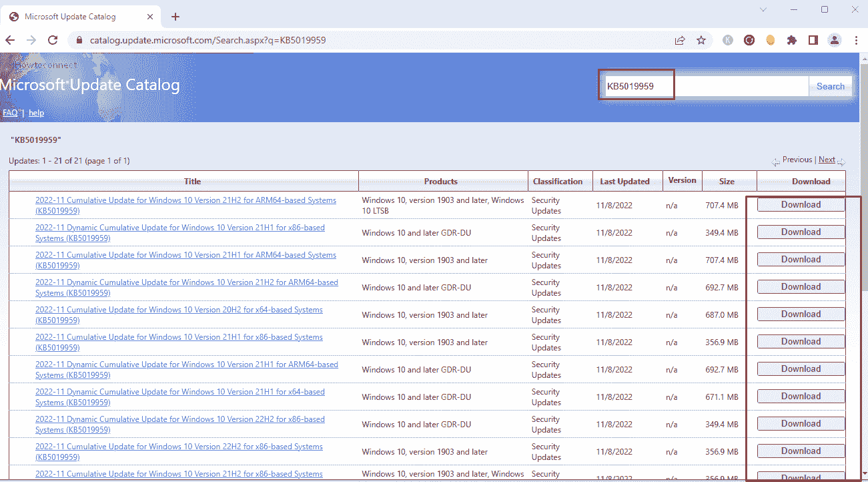Open Dynamic Cumulative Update 21H2 ARM64-based link
The image size is (868, 482).
pyautogui.click(x=187, y=288)
